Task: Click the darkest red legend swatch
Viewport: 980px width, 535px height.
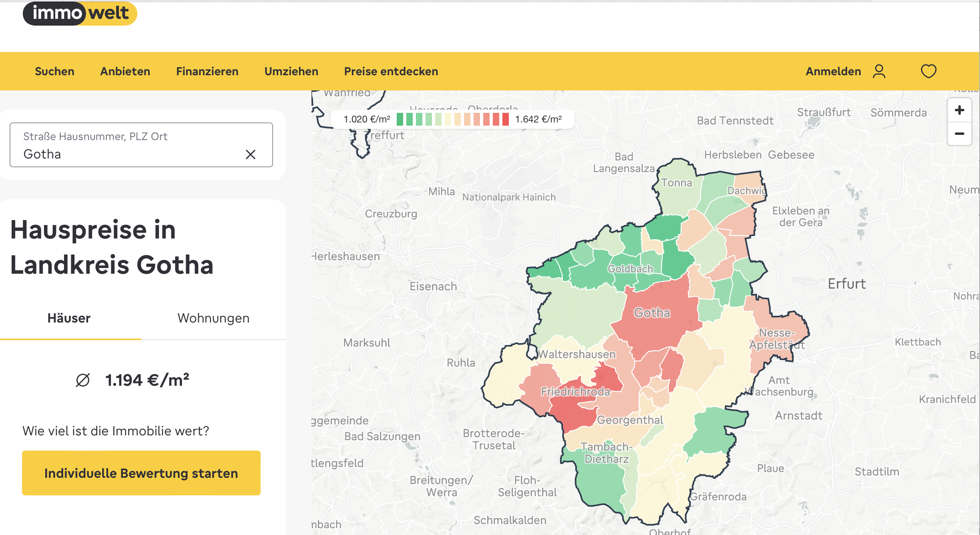Action: [506, 119]
